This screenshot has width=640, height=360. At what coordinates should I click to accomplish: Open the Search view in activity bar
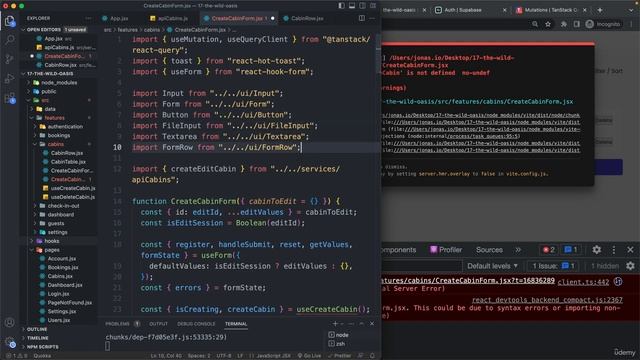point(10,40)
